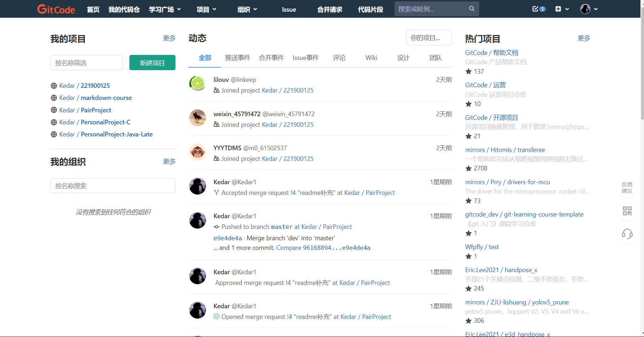Open Issue in the navbar

289,10
